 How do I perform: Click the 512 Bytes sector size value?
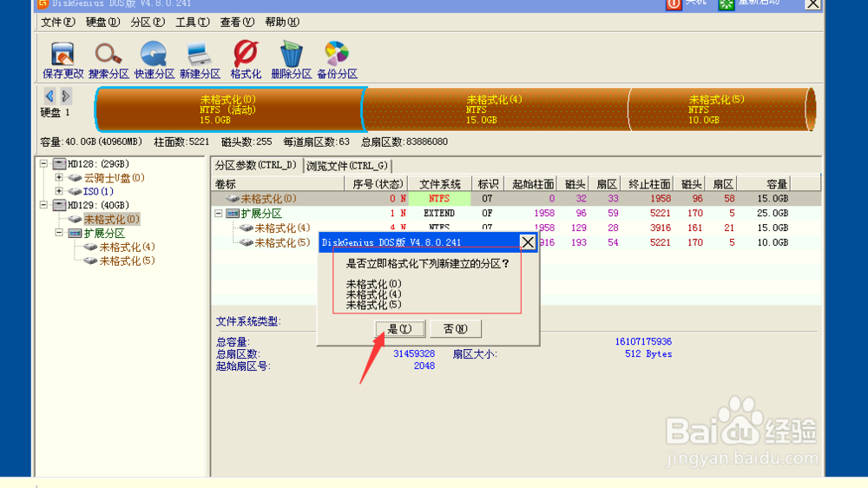tap(648, 353)
